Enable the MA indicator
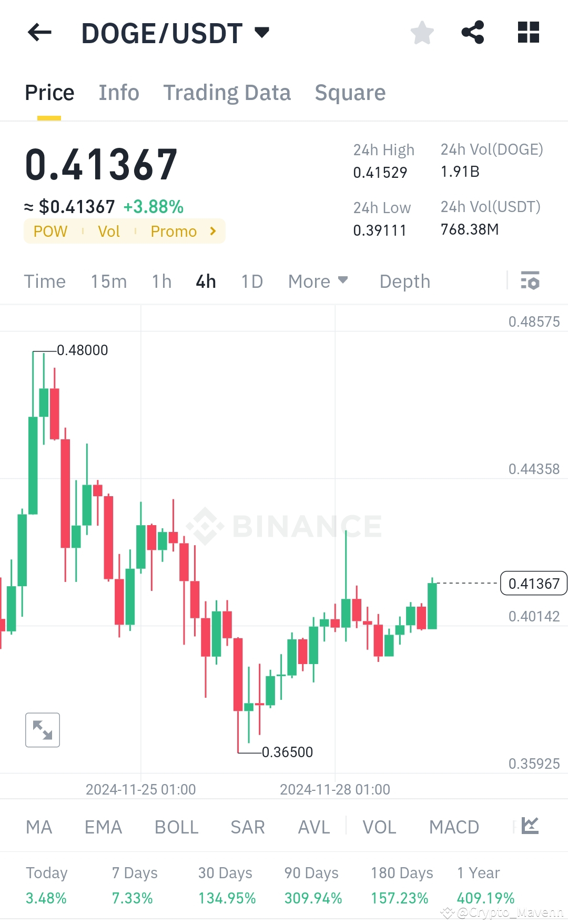 (x=39, y=826)
